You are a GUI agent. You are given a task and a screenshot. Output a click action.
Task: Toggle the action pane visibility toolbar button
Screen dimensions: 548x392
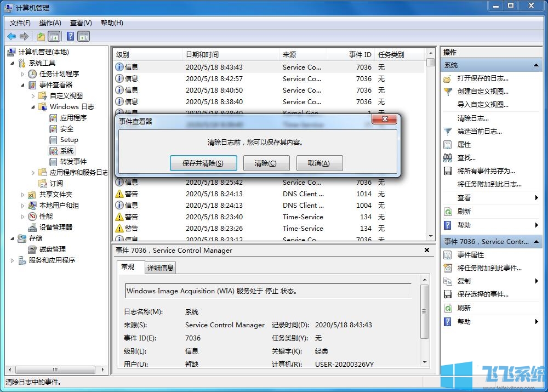click(x=83, y=36)
